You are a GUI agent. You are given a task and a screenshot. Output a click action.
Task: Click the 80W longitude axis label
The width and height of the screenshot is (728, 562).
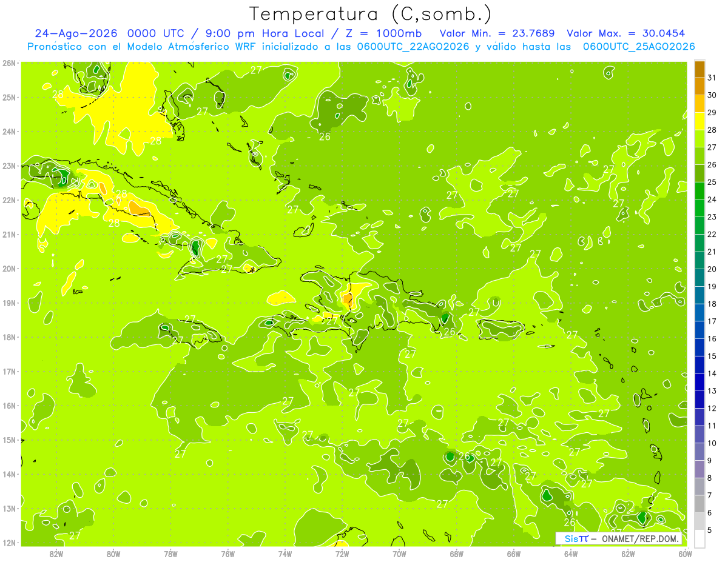tap(113, 554)
